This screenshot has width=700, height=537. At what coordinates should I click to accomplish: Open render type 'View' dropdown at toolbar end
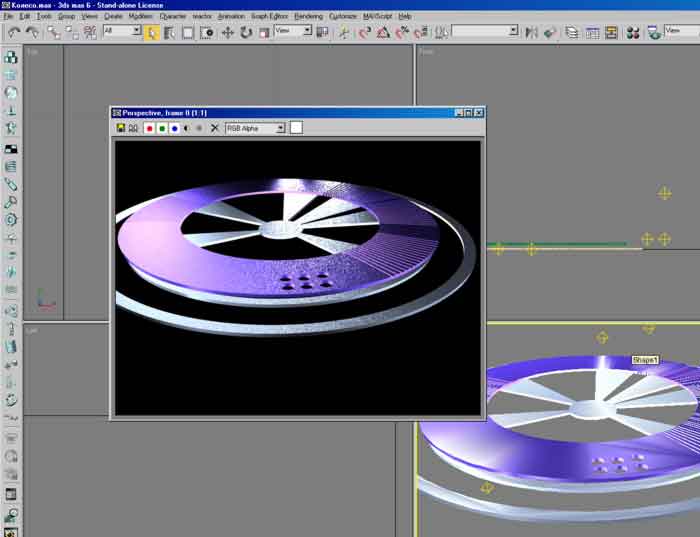point(682,30)
